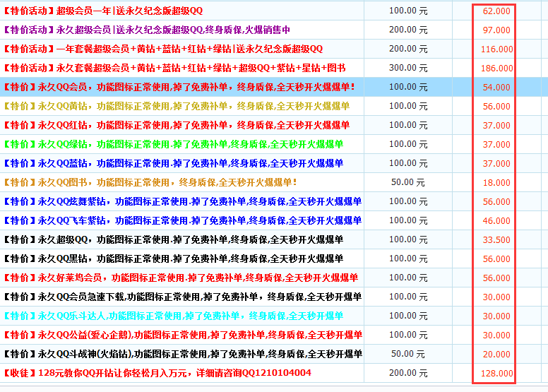Click 50.00 元 in the 斗战神(火焰钻) row
Screen dimensions: 548x392
408,353
